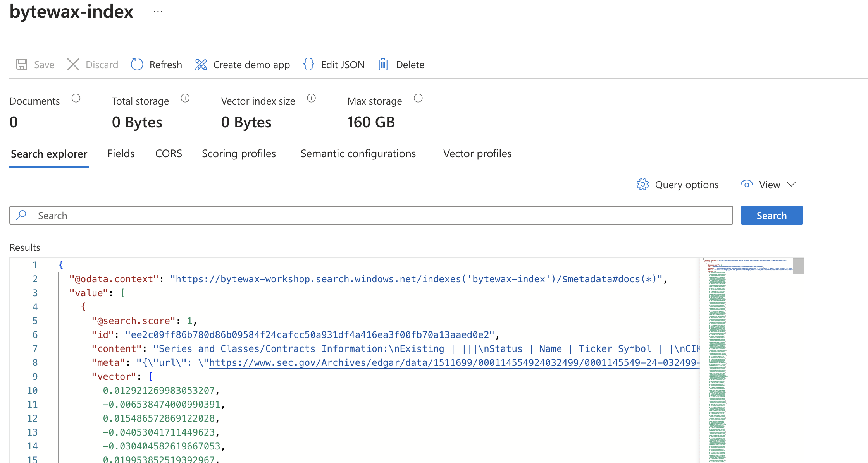Open the Vector profiles tab
The height and width of the screenshot is (463, 868).
(x=477, y=154)
